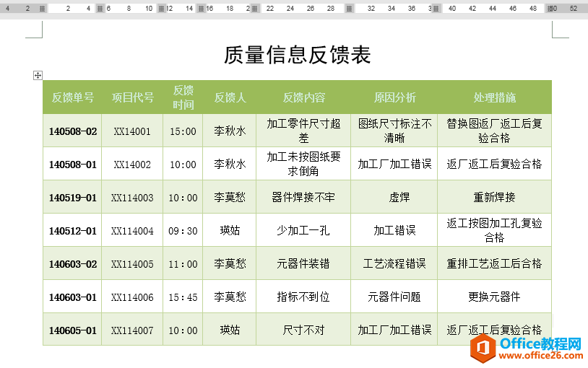Image resolution: width=588 pixels, height=368 pixels.
Task: Click cell 140508-01
Action: point(73,164)
